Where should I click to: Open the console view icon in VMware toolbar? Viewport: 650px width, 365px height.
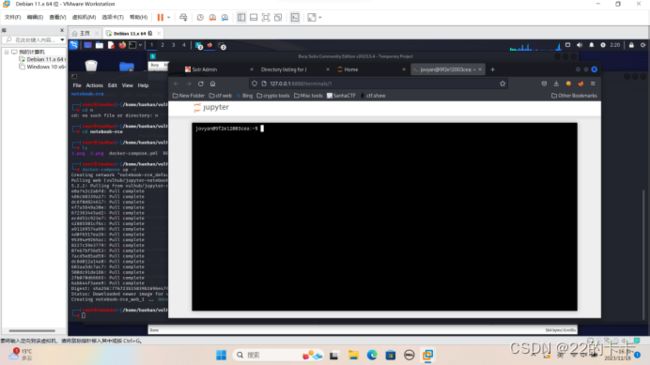tap(295, 17)
